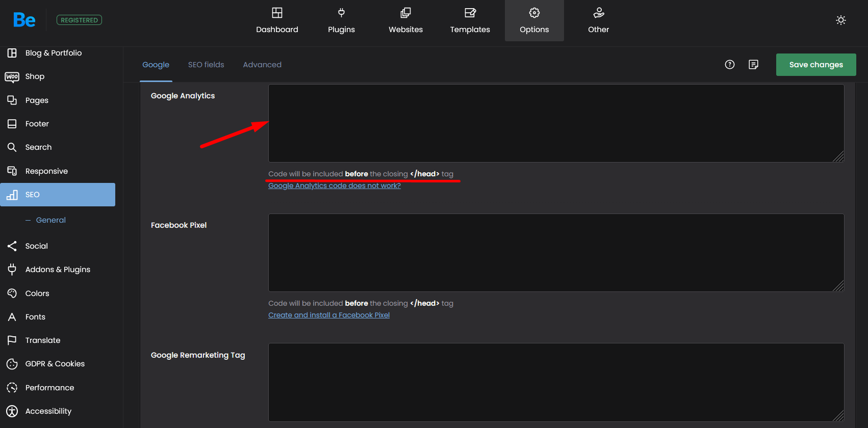Click the Google Analytics field resize handle

tap(838, 157)
